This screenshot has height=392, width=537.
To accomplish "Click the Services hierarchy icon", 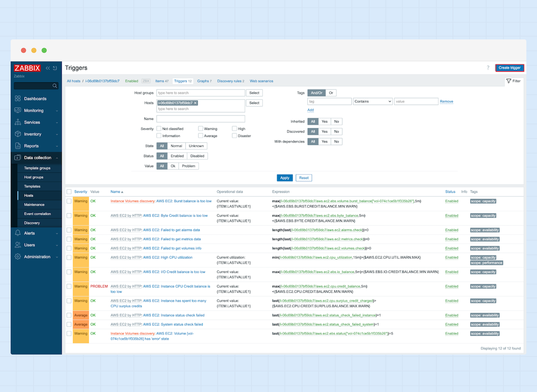I will [x=18, y=122].
